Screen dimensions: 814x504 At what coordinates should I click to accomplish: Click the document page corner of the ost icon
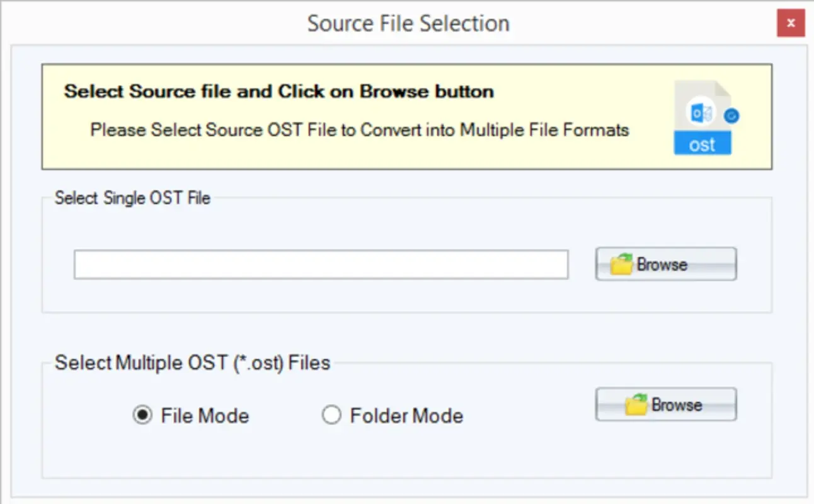point(723,87)
